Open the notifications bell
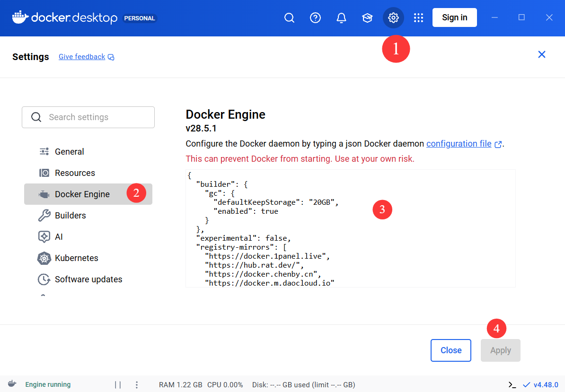The height and width of the screenshot is (392, 565). 341,17
